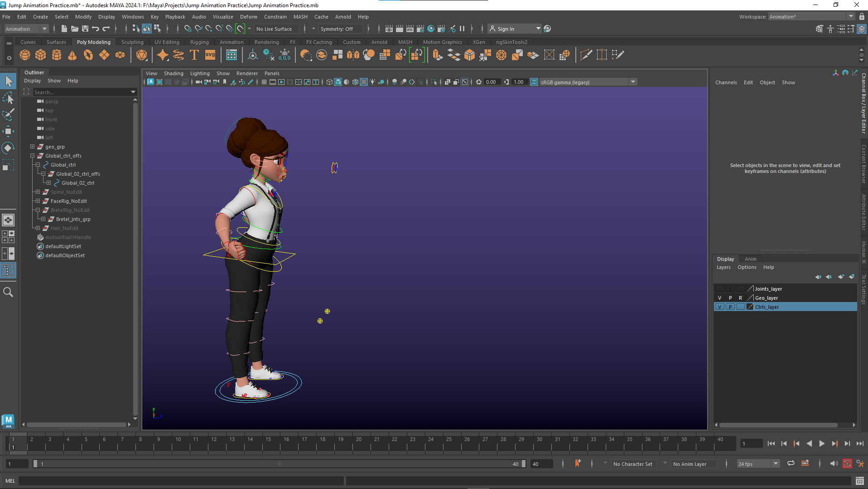Toggle Smooth Shaded display in the viewport toolbar
The width and height of the screenshot is (868, 489).
pyautogui.click(x=338, y=82)
